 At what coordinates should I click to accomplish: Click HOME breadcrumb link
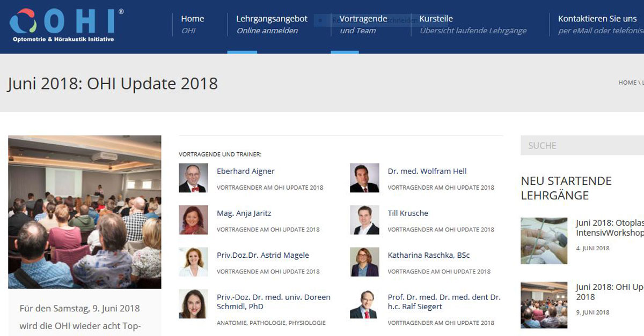point(627,83)
